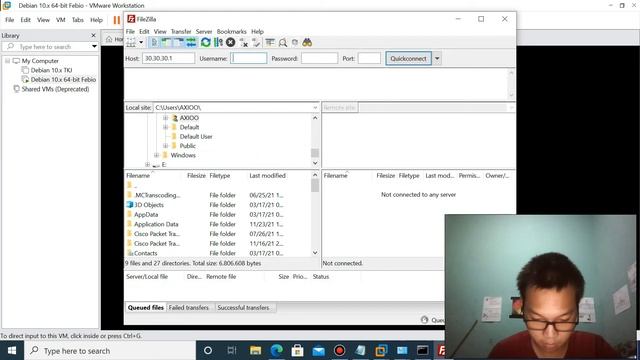The height and width of the screenshot is (360, 640).
Task: Cancel current operation with the black X icon
Action: pyautogui.click(x=231, y=42)
